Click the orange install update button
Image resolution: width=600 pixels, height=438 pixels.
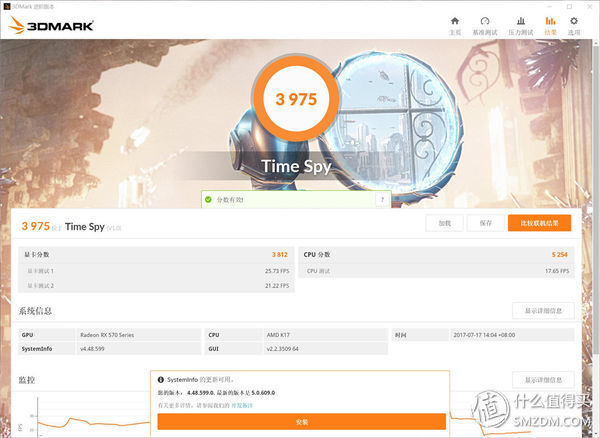[x=302, y=422]
